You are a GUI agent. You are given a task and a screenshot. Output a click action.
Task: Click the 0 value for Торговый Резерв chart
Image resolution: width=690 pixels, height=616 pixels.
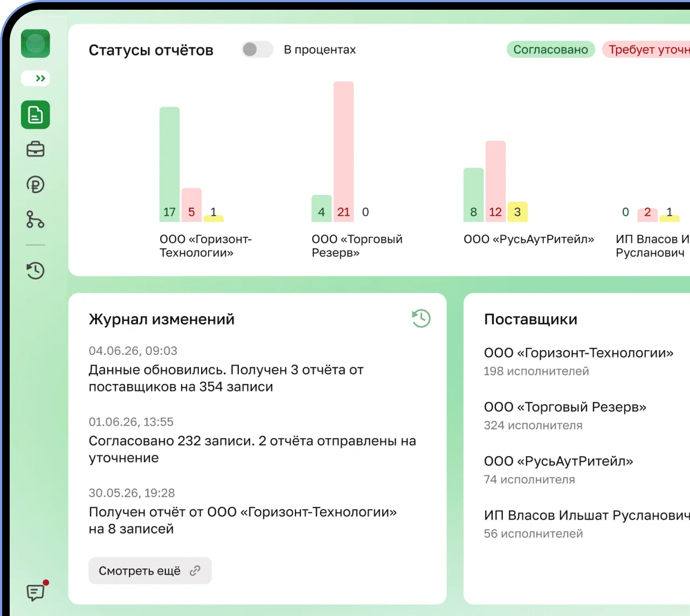click(x=365, y=212)
